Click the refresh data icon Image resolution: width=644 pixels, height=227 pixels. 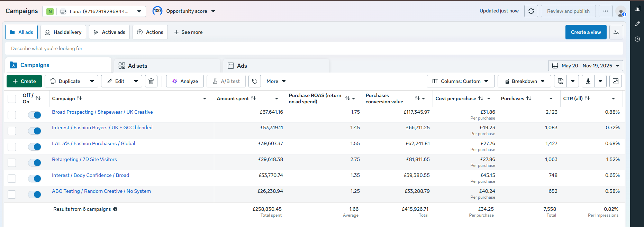point(531,11)
